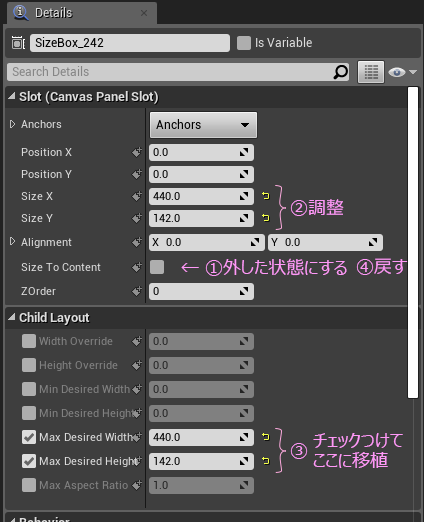This screenshot has height=522, width=424.
Task: Click the Min Desired Width bind icon
Action: [x=137, y=389]
